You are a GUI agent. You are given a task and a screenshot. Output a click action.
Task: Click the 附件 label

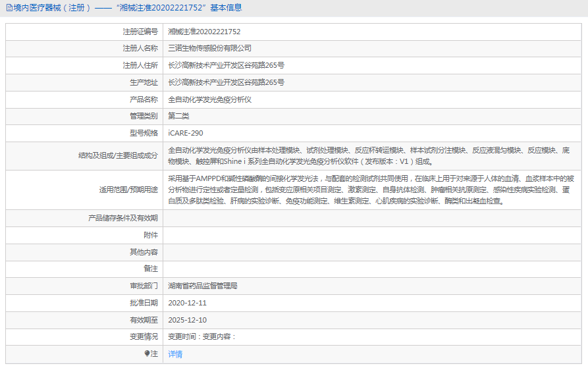(x=151, y=235)
